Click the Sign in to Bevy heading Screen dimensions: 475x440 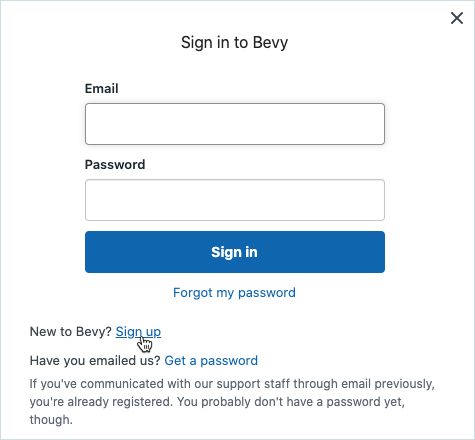pos(234,43)
